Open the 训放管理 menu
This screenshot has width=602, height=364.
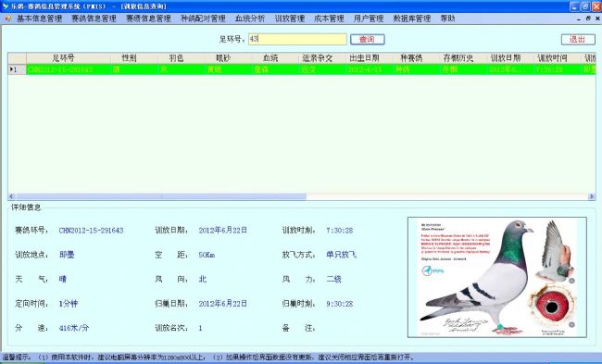290,19
